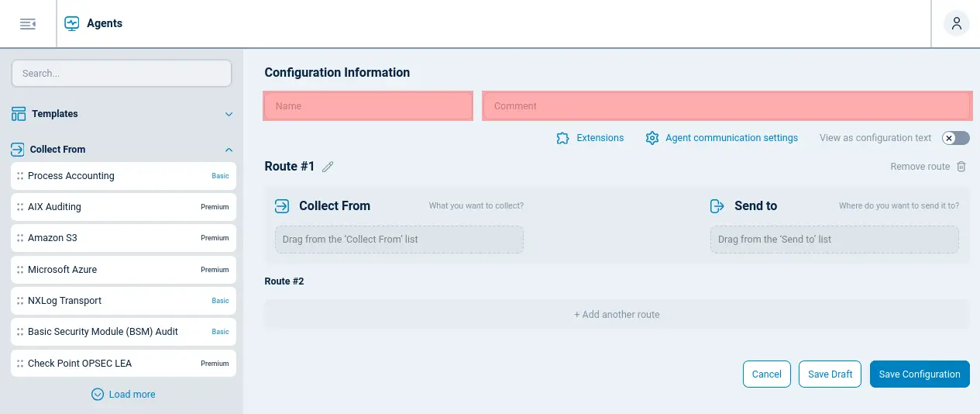
Task: Click Load more to show more sources
Action: [x=123, y=394]
